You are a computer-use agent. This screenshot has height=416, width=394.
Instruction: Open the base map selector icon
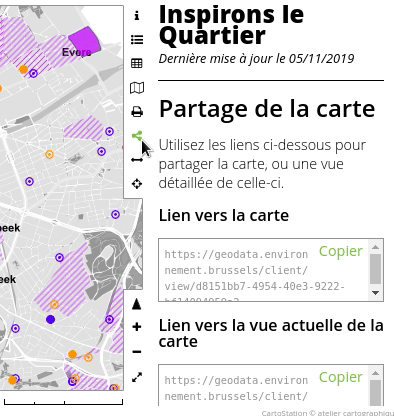coord(137,88)
